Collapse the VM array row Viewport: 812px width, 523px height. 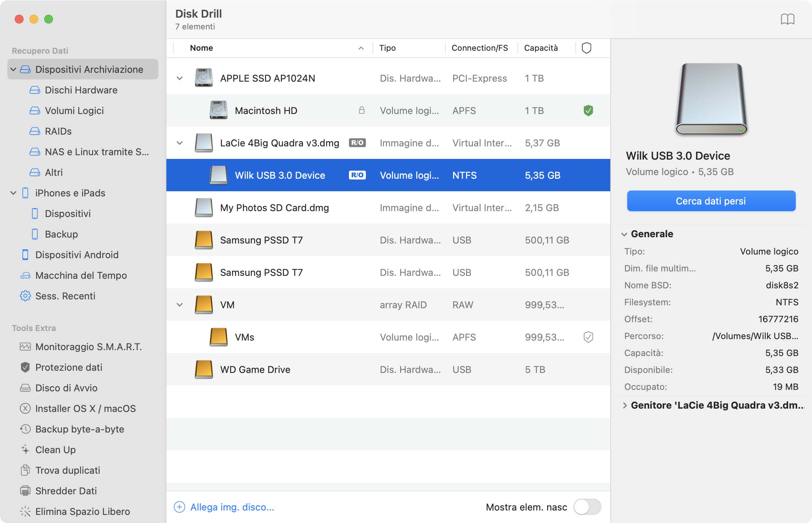point(180,305)
